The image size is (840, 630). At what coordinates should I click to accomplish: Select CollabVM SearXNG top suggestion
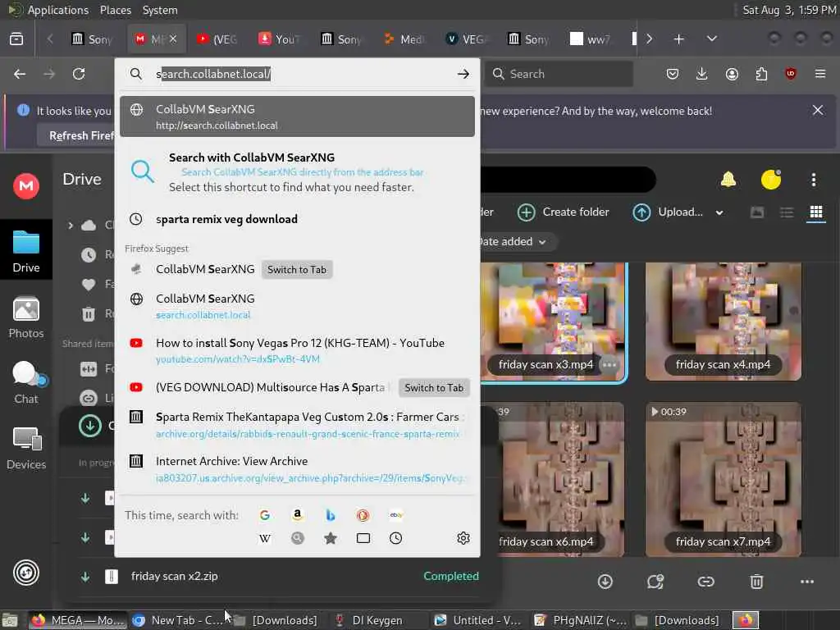[297, 116]
